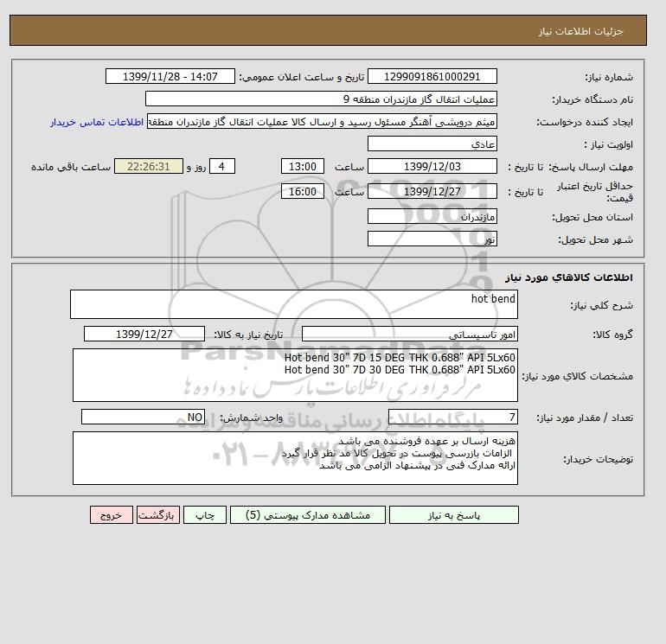This screenshot has height=644, width=666.
Task: Click the label 'شهر محل تحویل:'
Action: coord(595,239)
